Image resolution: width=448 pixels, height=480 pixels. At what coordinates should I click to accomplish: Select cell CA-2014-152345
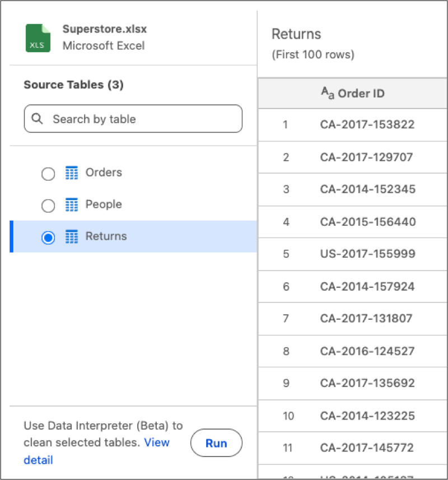point(368,189)
